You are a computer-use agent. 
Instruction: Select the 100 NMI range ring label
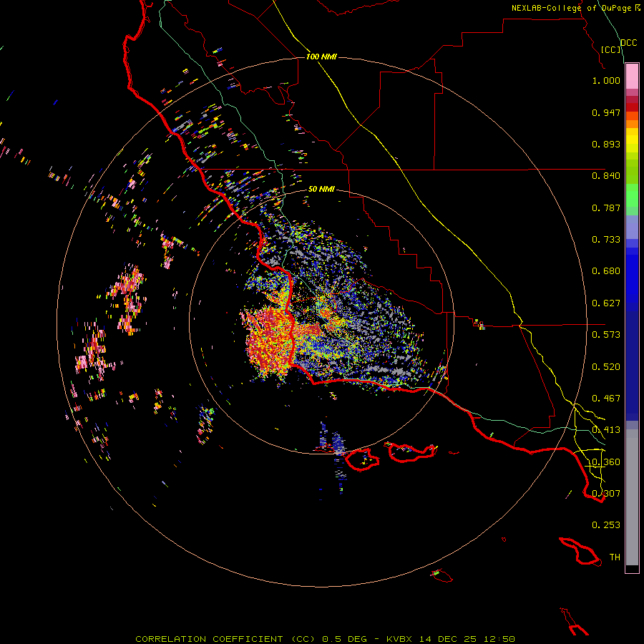coord(321,57)
